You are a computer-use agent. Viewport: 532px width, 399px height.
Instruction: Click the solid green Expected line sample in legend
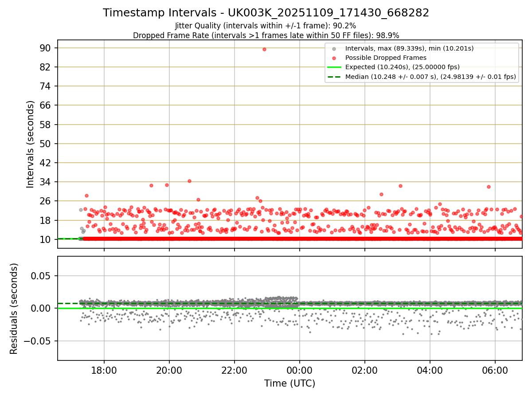click(x=334, y=67)
